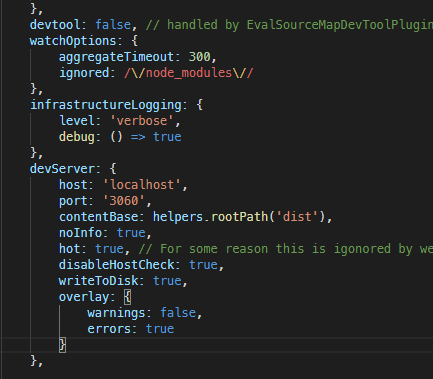Image resolution: width=433 pixels, height=379 pixels.
Task: Click the value 300
Action: (x=199, y=57)
